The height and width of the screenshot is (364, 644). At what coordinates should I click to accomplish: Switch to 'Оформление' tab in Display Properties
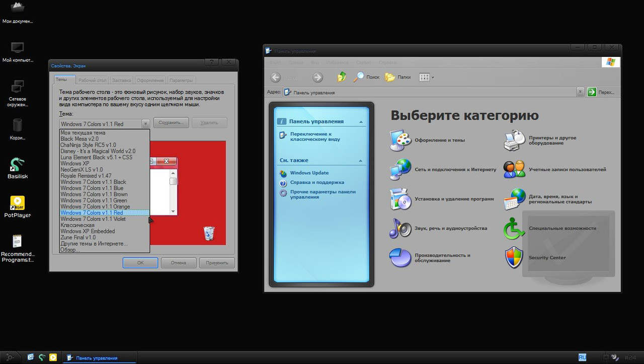150,80
